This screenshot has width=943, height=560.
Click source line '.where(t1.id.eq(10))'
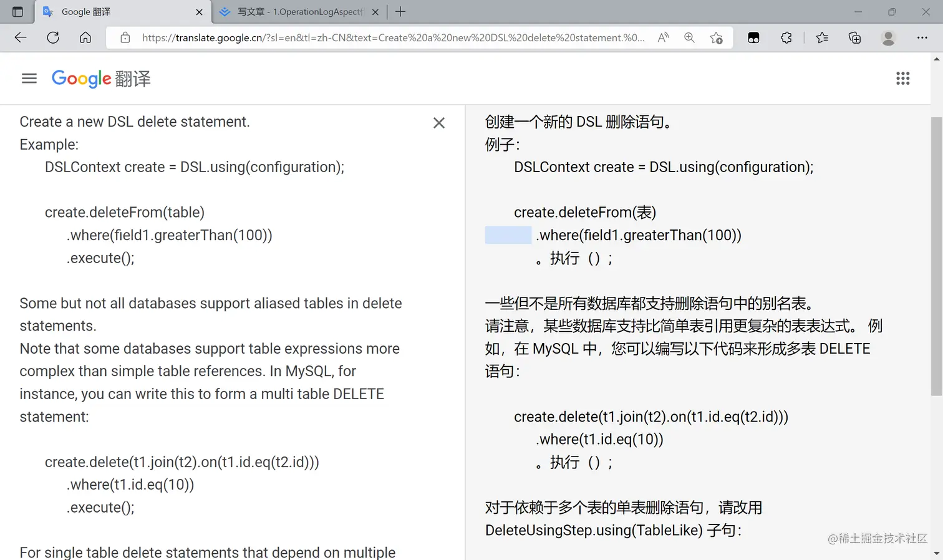pyautogui.click(x=130, y=485)
